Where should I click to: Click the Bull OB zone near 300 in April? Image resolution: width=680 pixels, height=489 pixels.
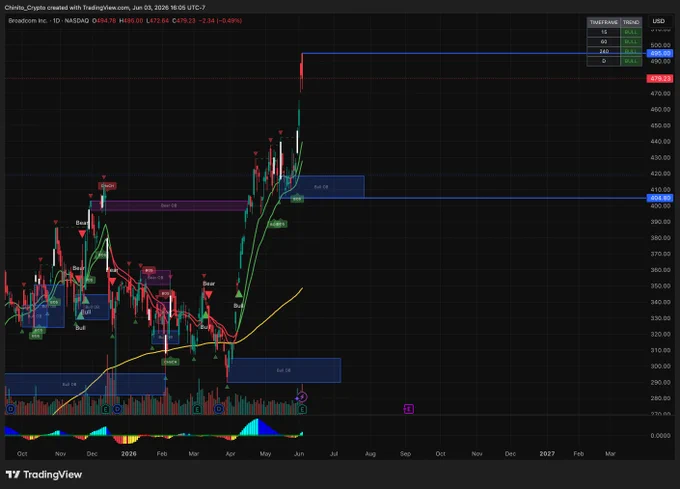(284, 370)
